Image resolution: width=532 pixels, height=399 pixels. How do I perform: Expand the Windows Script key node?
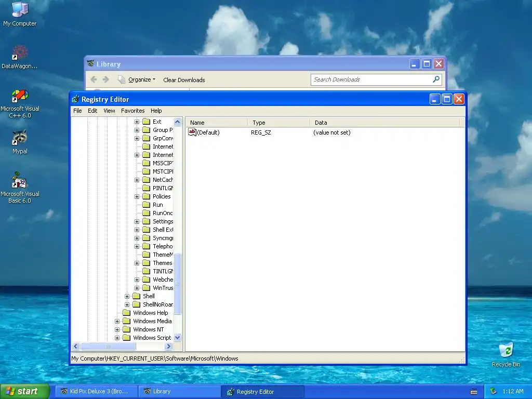coord(117,338)
